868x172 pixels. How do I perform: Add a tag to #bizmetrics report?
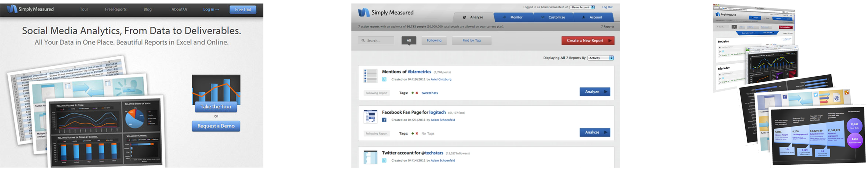[412, 93]
